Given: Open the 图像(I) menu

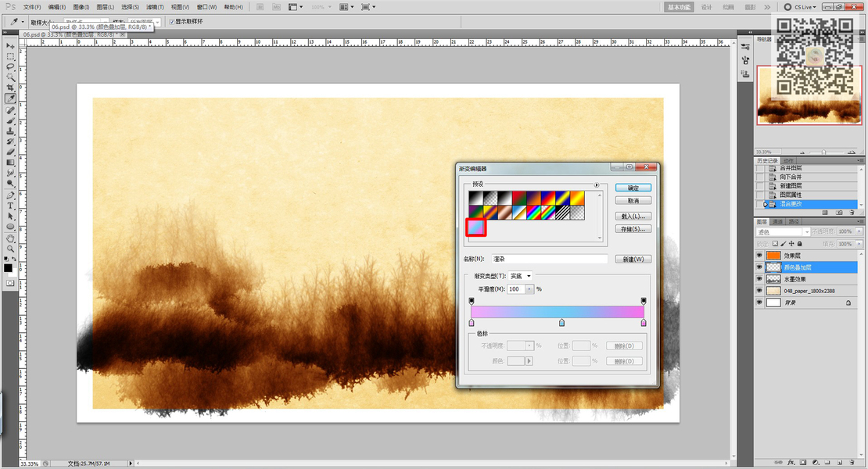Looking at the screenshot, I should click(81, 7).
